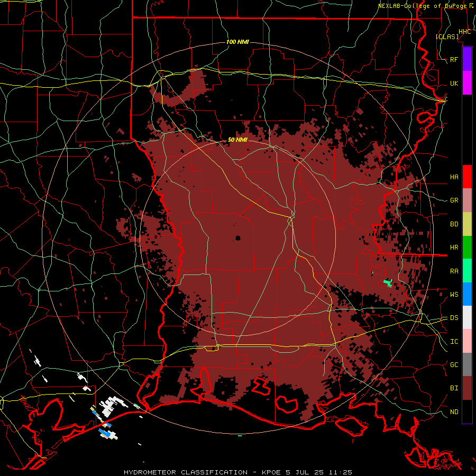Click the BI legend label
Screen dimensions: 476x476
point(454,388)
